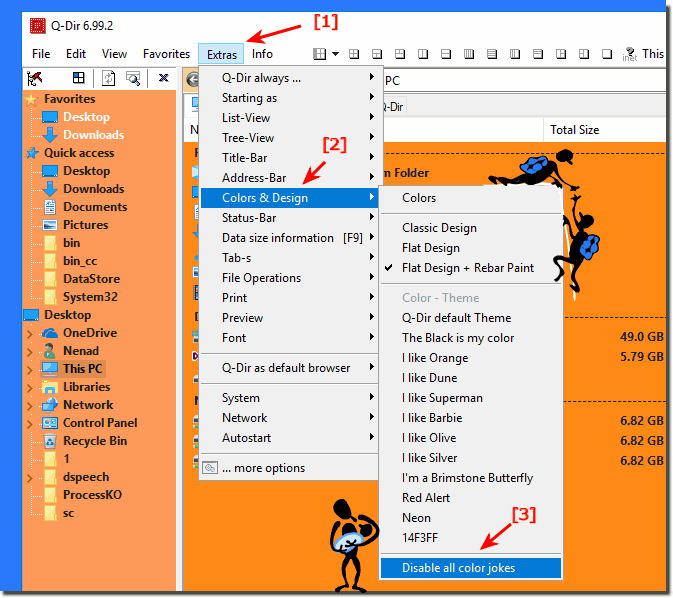Select the three-row horizontal layout icon
Image resolution: width=673 pixels, height=598 pixels.
click(492, 54)
